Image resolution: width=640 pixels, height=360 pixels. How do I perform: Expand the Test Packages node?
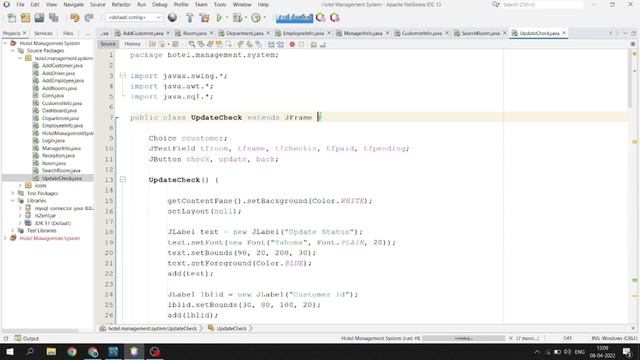pyautogui.click(x=13, y=193)
